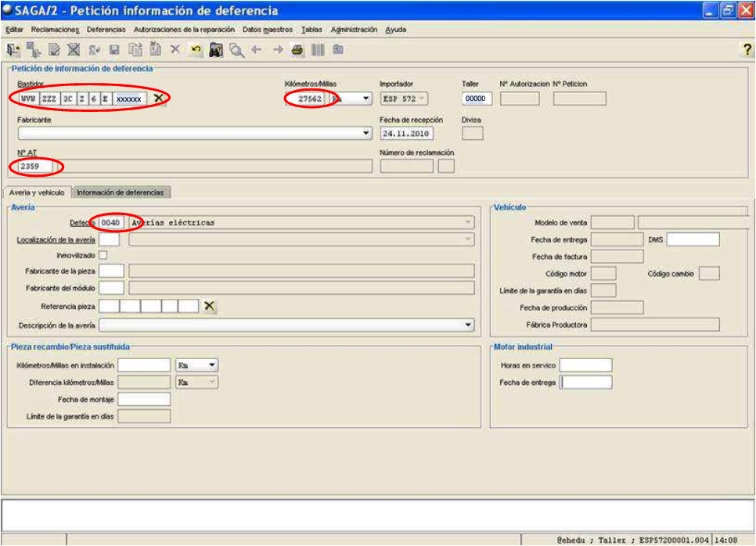Open the Localización de la avería dropdown
This screenshot has width=756, height=546.
[x=468, y=239]
